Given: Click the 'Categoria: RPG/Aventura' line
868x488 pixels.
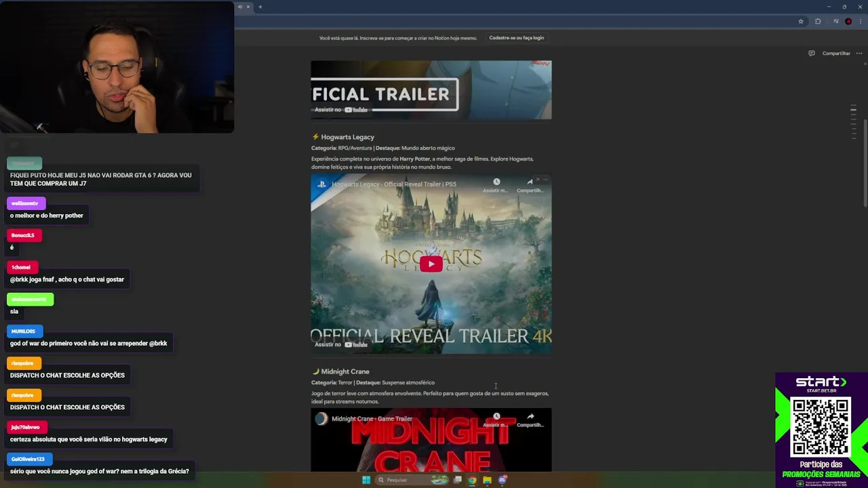Looking at the screenshot, I should click(x=382, y=148).
